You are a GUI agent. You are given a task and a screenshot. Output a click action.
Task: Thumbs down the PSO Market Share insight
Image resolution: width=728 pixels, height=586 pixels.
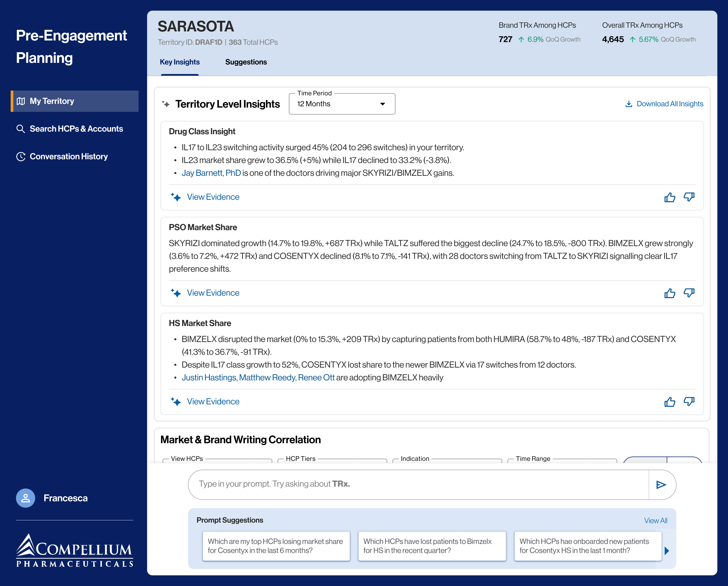pyautogui.click(x=689, y=293)
